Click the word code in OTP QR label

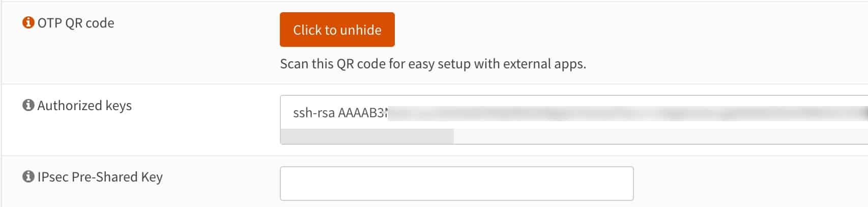tap(100, 23)
